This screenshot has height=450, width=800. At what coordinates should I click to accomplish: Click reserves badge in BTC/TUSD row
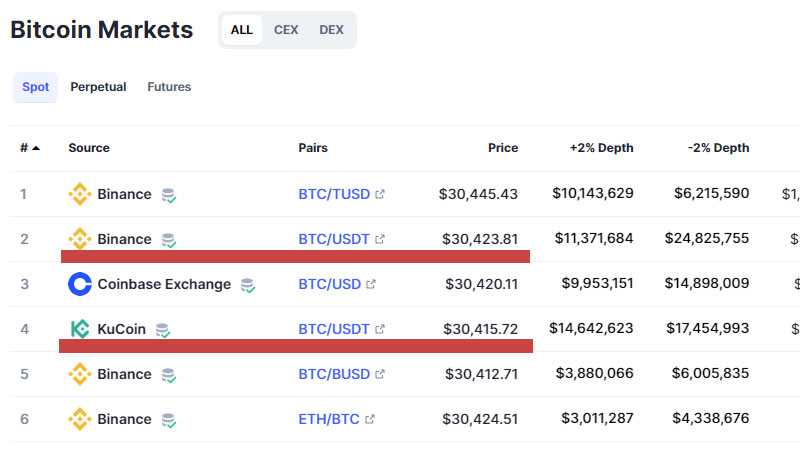169,195
